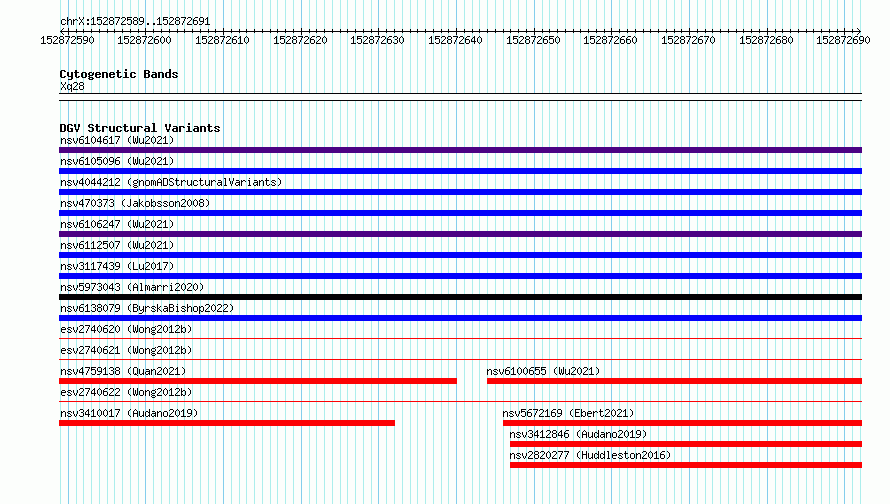
Task: Click the red bar under nsv4759138
Action: point(258,381)
